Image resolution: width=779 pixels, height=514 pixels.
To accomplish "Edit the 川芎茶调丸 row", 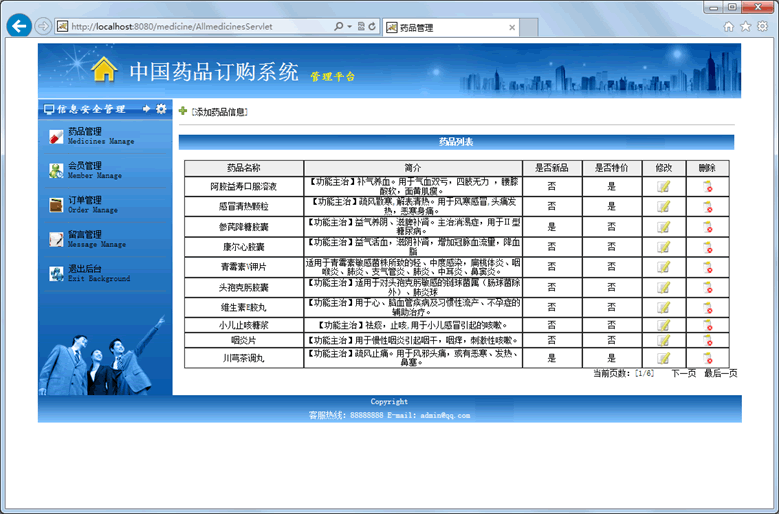I will [664, 358].
